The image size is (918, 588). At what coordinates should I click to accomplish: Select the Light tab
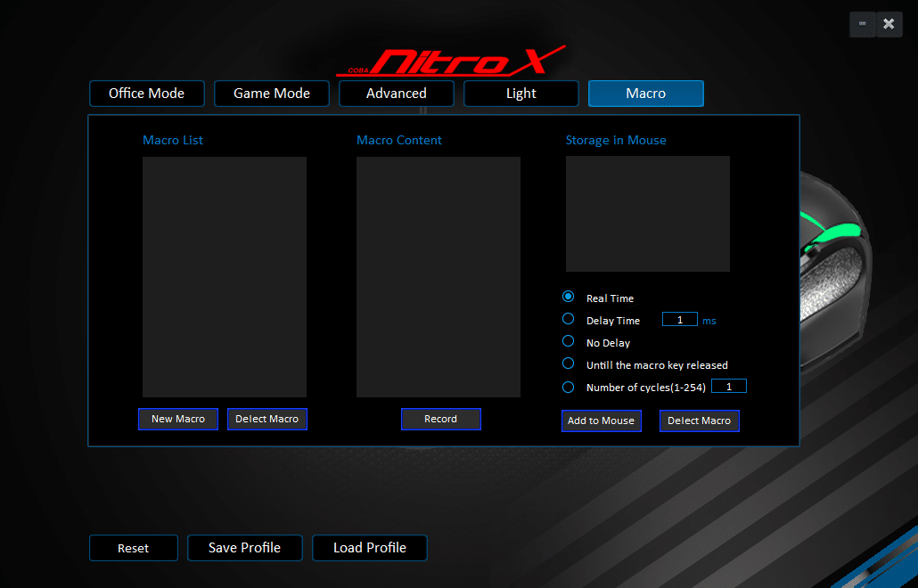tap(521, 94)
